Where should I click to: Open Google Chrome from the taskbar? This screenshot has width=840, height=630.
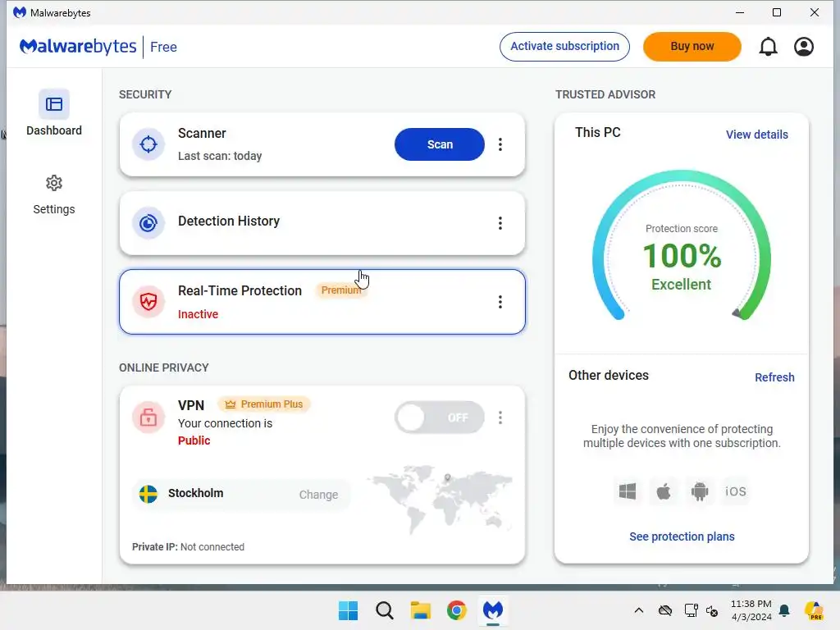coord(456,610)
